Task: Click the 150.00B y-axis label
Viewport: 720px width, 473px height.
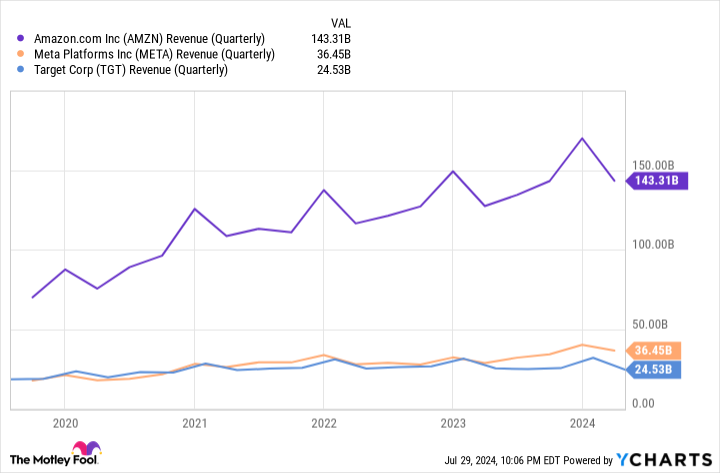Action: [653, 165]
